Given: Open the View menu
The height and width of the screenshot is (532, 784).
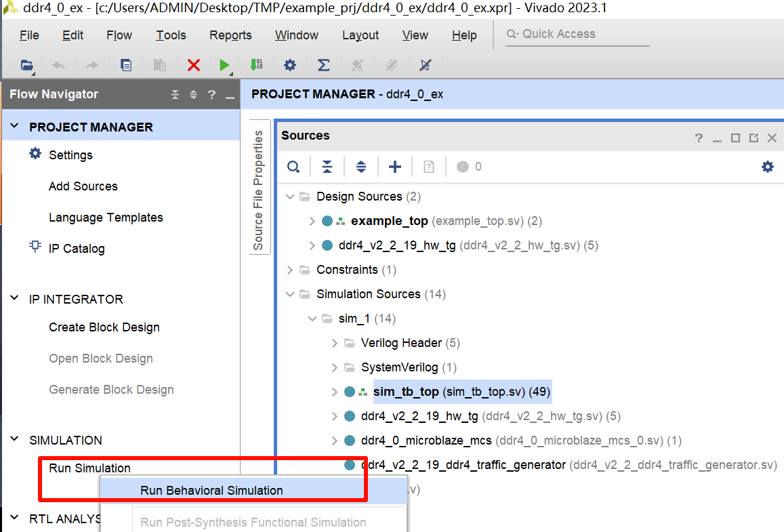Looking at the screenshot, I should coord(415,35).
